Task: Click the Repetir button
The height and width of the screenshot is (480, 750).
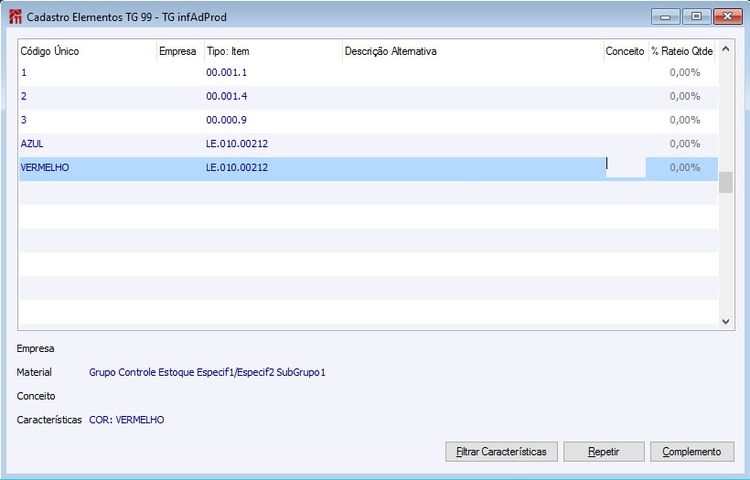Action: [604, 451]
